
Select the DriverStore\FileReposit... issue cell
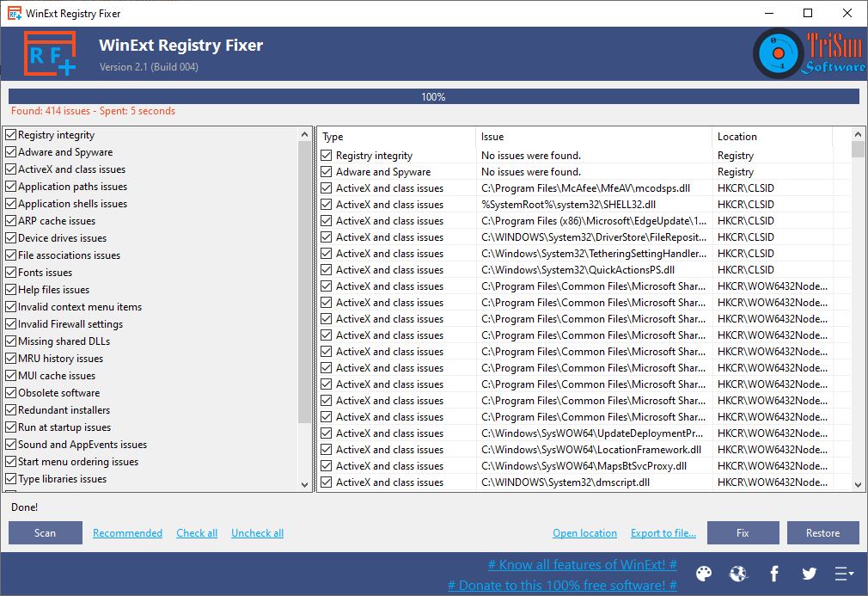tap(594, 237)
